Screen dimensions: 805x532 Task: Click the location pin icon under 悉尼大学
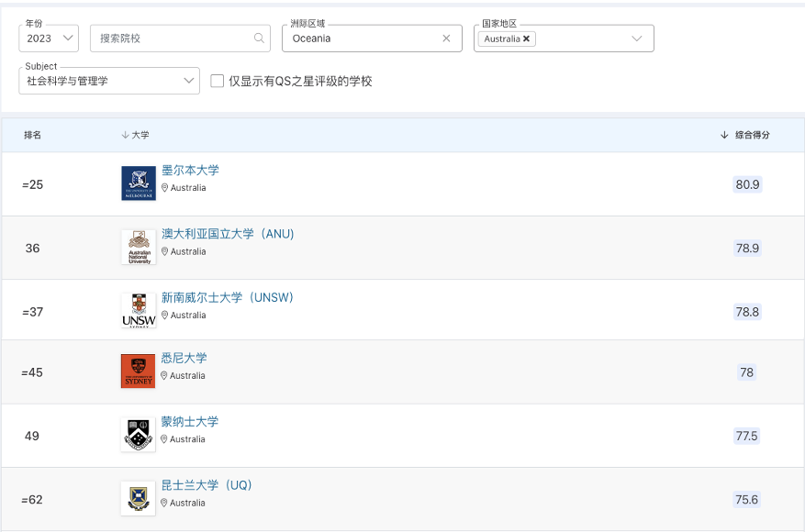click(164, 375)
